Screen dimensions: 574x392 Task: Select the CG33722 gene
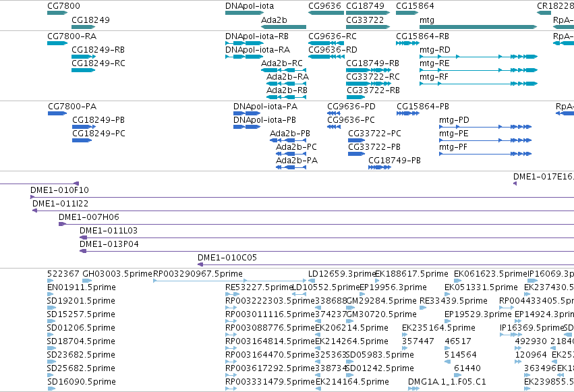368,27
